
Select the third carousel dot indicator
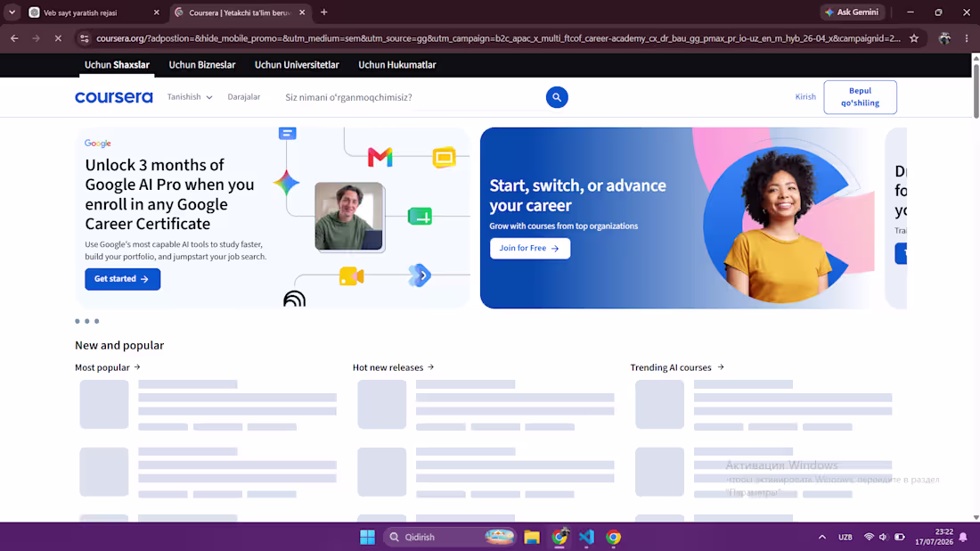(97, 321)
